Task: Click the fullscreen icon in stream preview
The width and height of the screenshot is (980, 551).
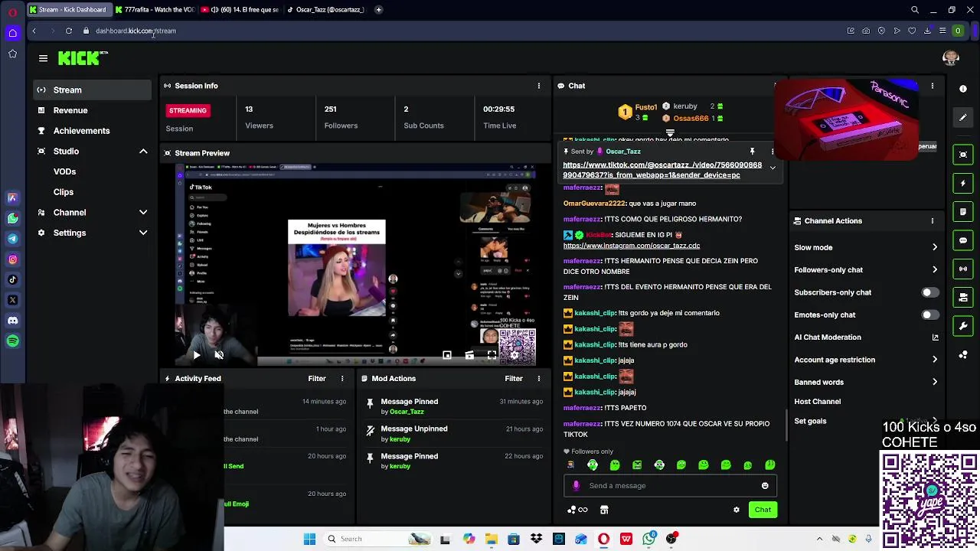Action: click(x=492, y=355)
